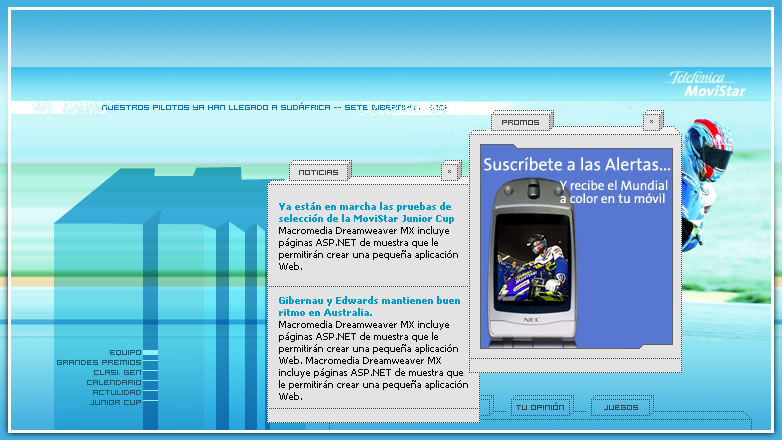Image resolution: width=782 pixels, height=440 pixels.
Task: Open the Actulidad menu item
Action: pyautogui.click(x=117, y=392)
